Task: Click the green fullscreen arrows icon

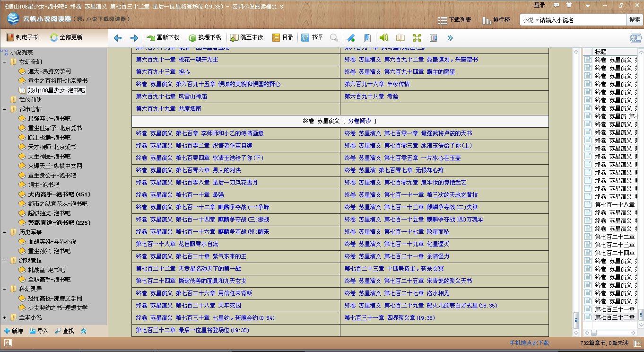Action: pos(417,38)
